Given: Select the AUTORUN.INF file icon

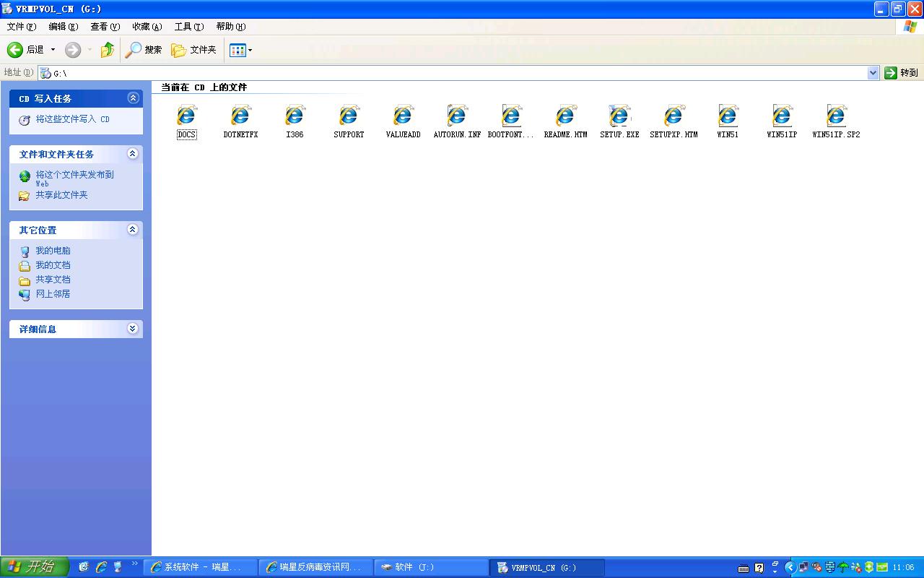Looking at the screenshot, I should (457, 116).
